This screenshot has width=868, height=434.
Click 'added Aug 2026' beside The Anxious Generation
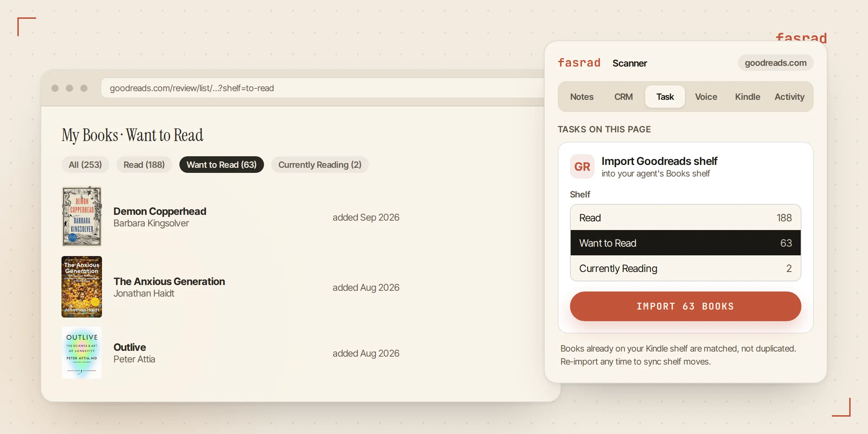pyautogui.click(x=366, y=288)
